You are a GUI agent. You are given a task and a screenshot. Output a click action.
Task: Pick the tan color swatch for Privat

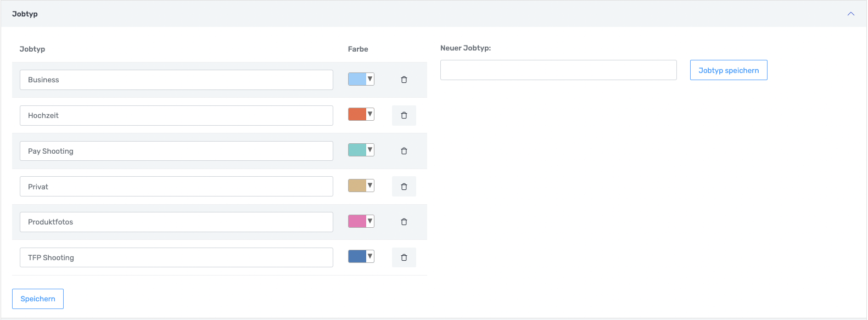pos(361,186)
